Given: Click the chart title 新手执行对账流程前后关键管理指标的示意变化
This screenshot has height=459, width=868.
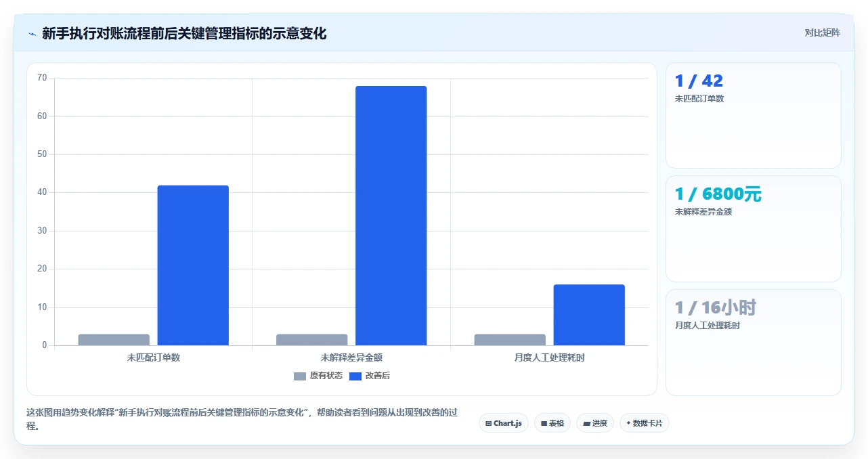Looking at the screenshot, I should point(184,33).
